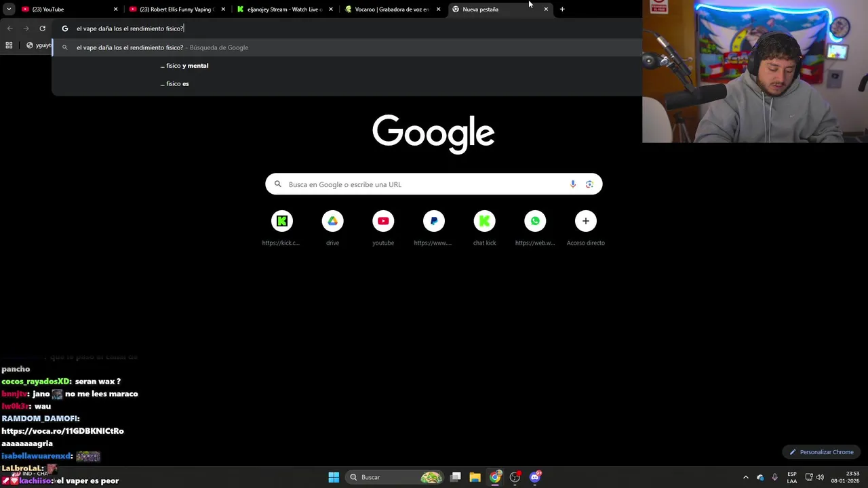Open network settings tray icon
The height and width of the screenshot is (488, 868).
[x=809, y=477]
